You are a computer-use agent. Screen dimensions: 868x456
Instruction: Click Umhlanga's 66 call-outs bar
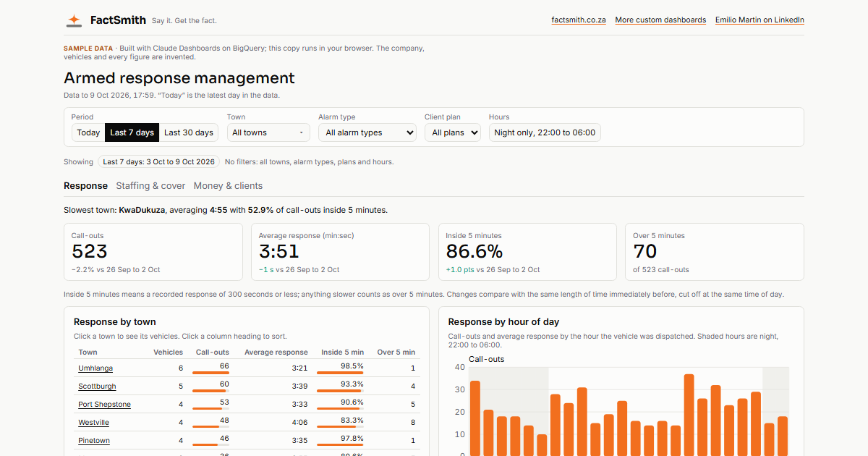[210, 373]
